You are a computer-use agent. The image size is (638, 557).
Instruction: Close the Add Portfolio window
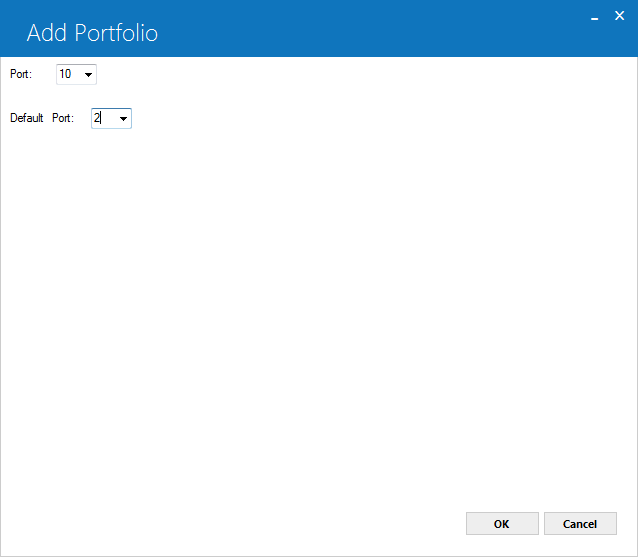619,16
